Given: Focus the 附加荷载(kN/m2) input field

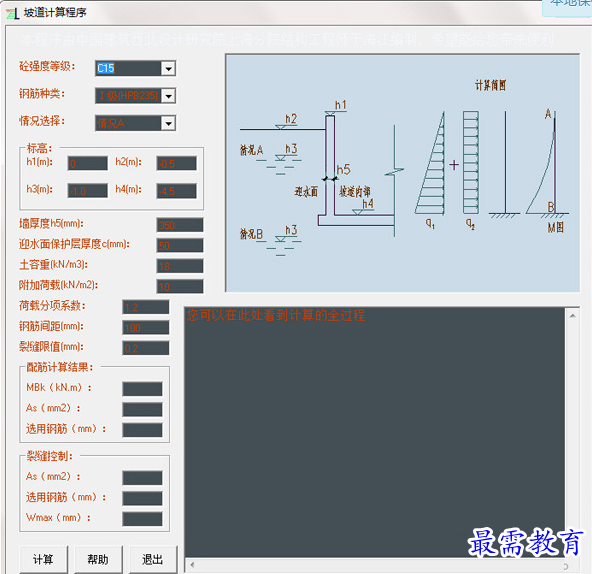Looking at the screenshot, I should 180,286.
